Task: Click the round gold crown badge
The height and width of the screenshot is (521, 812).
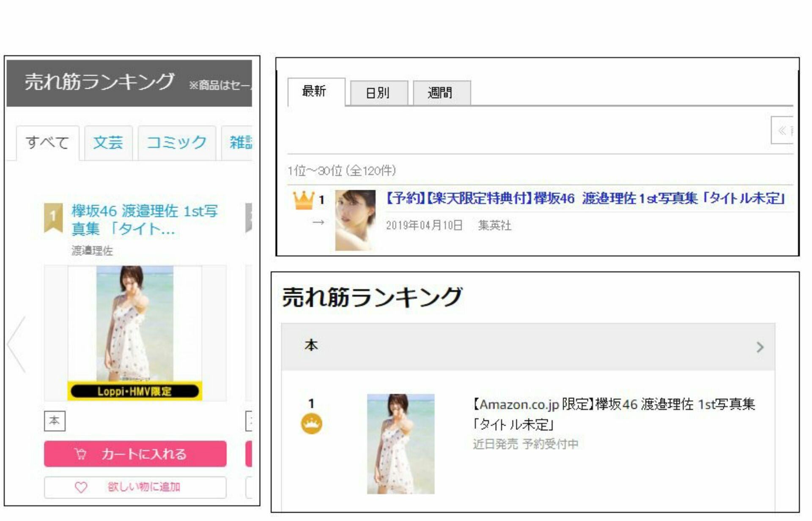Action: coord(311,424)
